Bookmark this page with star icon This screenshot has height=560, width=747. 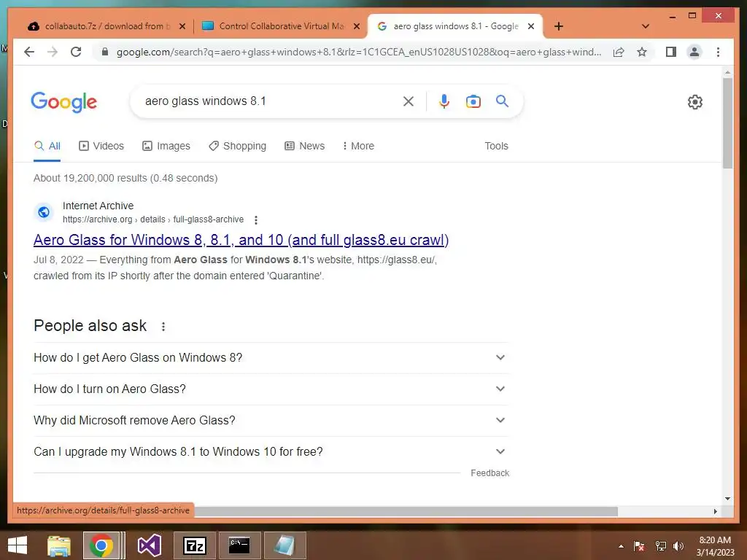pyautogui.click(x=642, y=52)
